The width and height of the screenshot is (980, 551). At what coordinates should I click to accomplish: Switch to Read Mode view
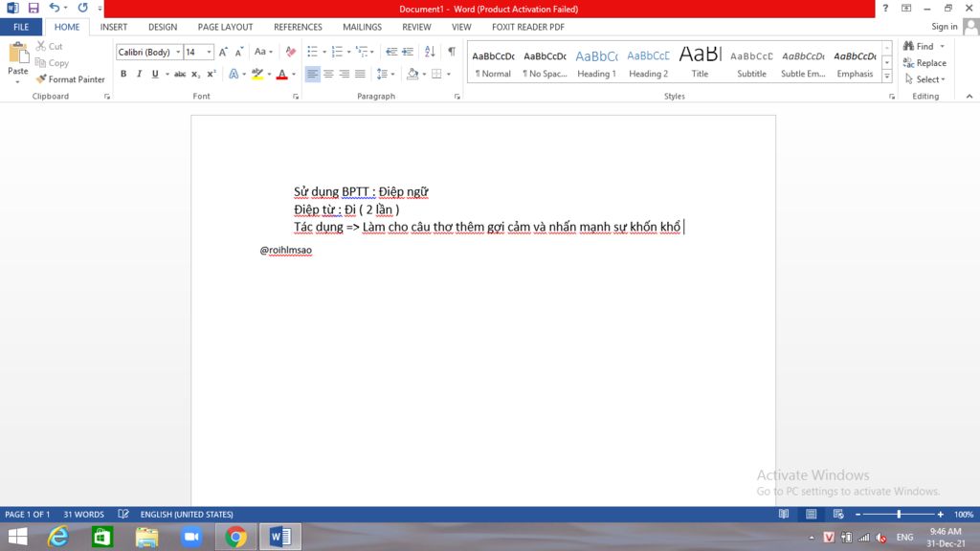(x=784, y=514)
